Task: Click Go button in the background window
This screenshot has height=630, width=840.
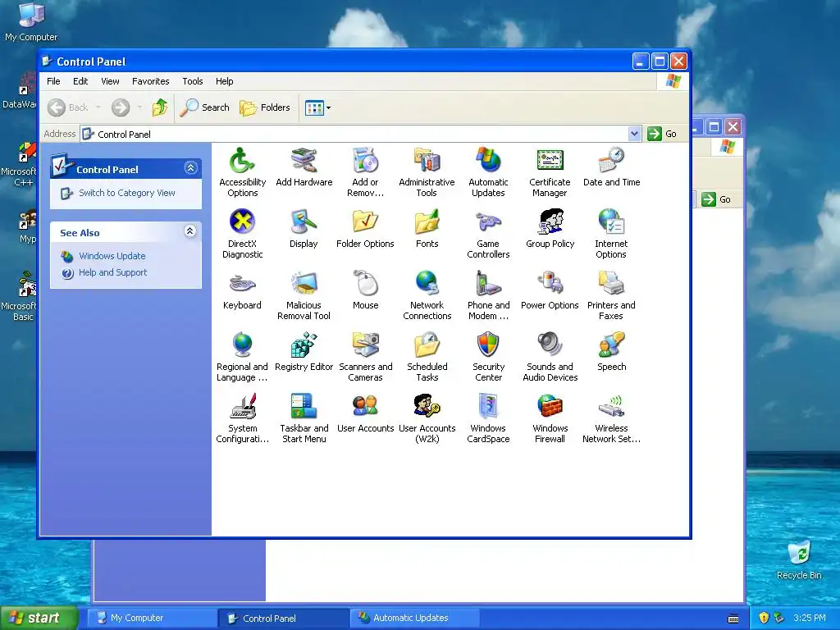Action: pos(717,199)
